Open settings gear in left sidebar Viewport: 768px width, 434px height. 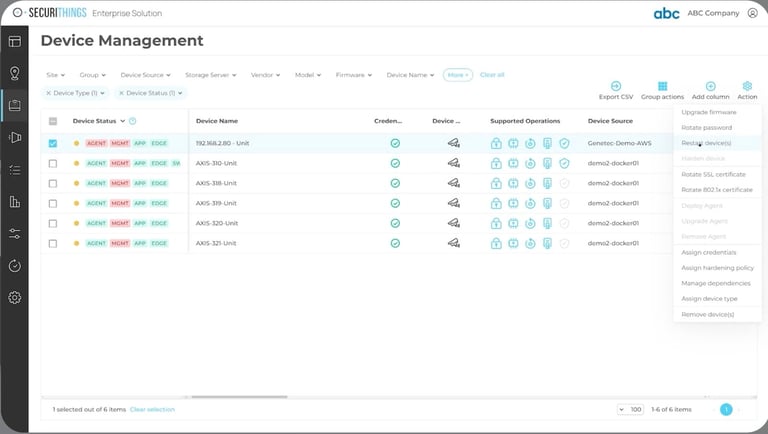15,297
